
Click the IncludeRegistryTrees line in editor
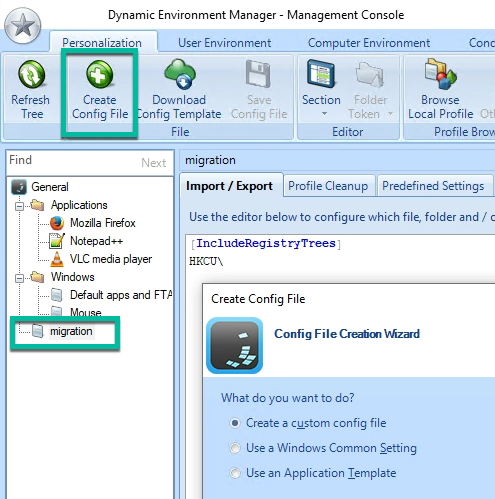point(266,243)
